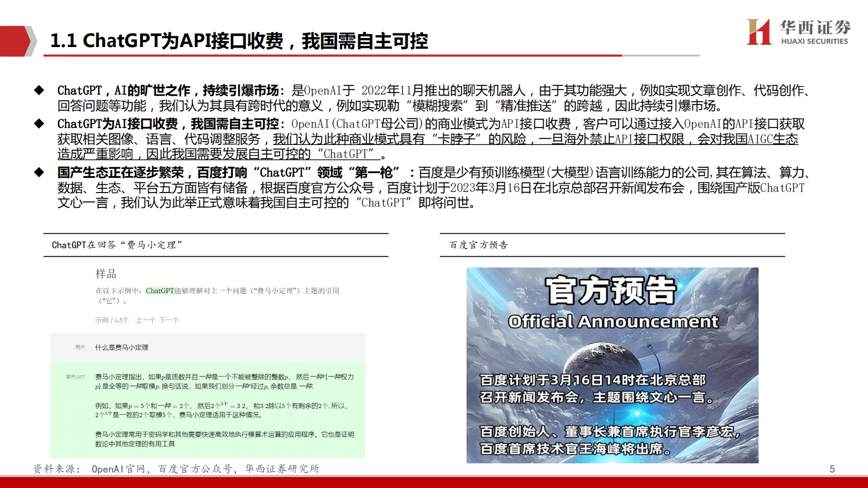The width and height of the screenshot is (868, 488).
Task: Click the phrase “模糊搜索”到“精准推送”
Action: (482, 106)
